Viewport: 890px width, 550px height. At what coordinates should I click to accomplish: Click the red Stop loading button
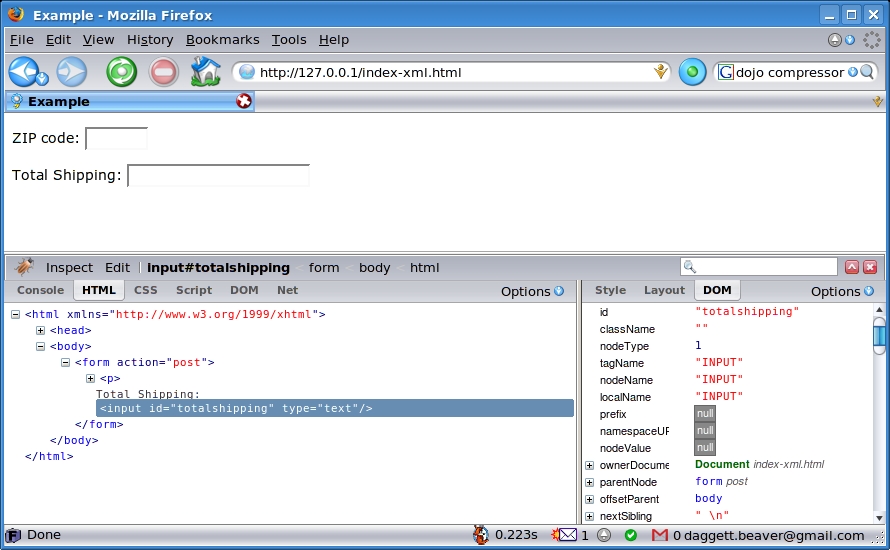163,72
